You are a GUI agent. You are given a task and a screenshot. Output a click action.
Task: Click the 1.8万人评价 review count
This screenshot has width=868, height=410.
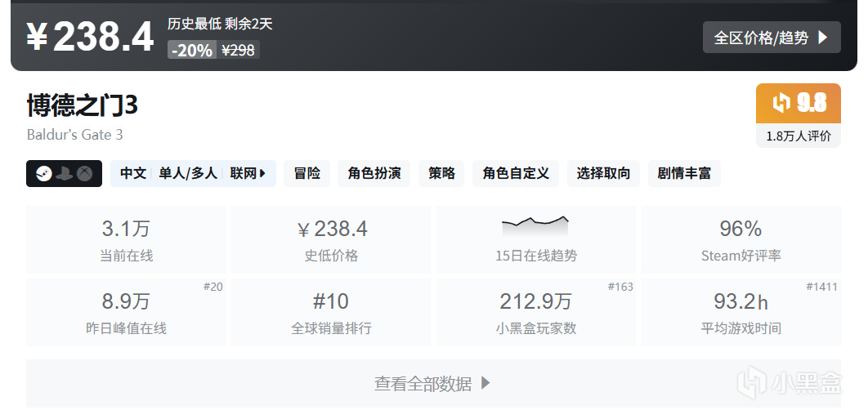799,136
